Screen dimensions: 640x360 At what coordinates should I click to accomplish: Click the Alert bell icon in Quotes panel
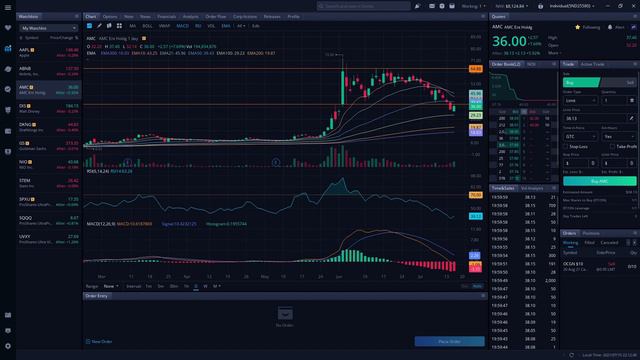tap(610, 27)
